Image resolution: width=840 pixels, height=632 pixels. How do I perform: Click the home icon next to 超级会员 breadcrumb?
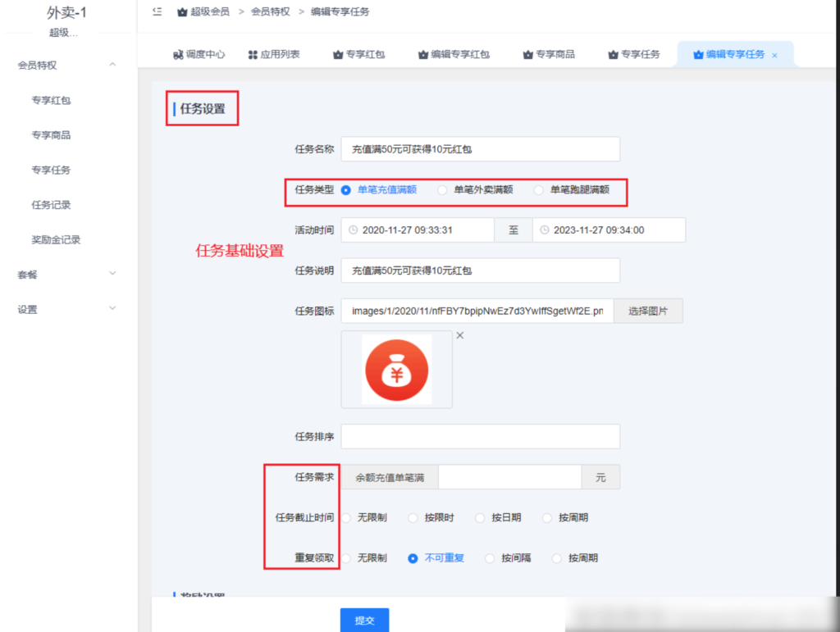pos(181,11)
